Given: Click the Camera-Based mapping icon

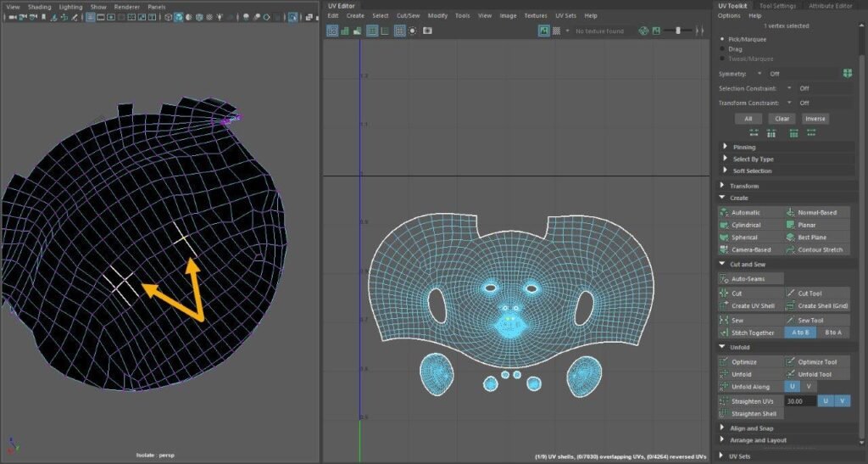Looking at the screenshot, I should (x=724, y=249).
